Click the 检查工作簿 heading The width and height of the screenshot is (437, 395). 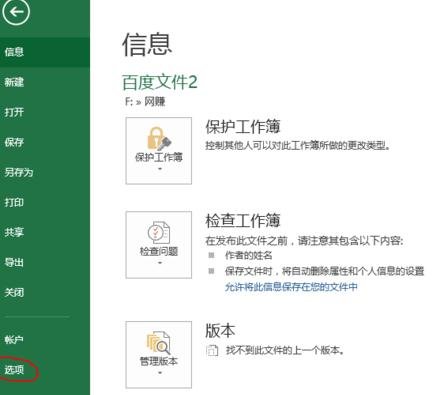[x=243, y=220]
